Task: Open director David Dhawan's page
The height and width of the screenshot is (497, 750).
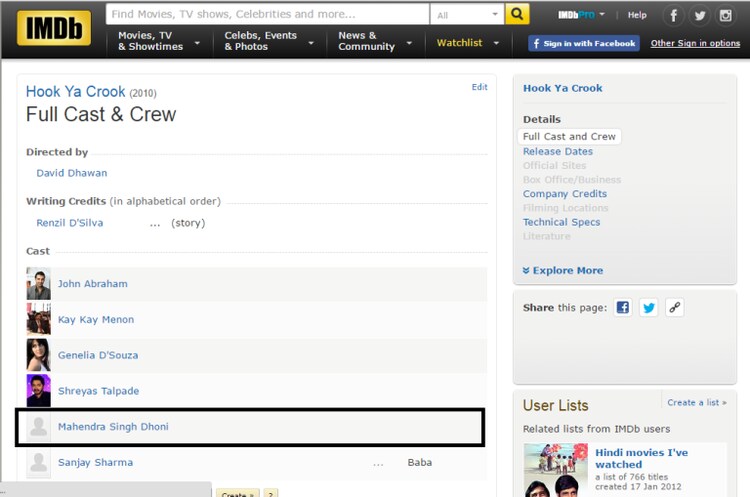Action: [x=70, y=173]
